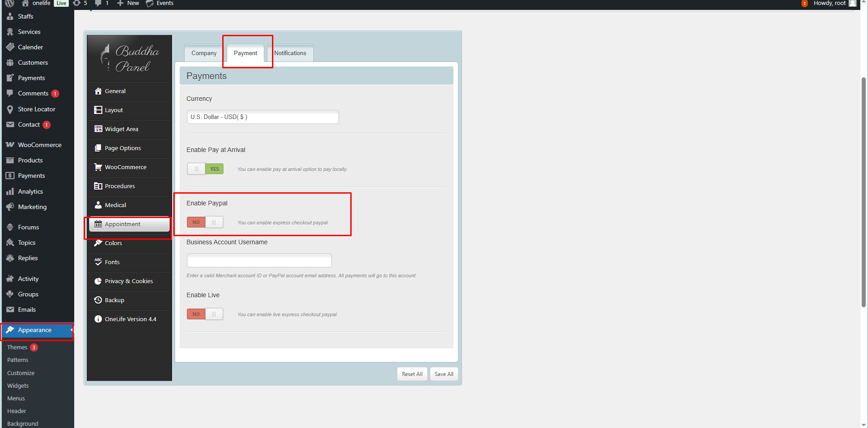Toggle Enable Pay at Arrival switch
The image size is (868, 428).
click(x=205, y=169)
